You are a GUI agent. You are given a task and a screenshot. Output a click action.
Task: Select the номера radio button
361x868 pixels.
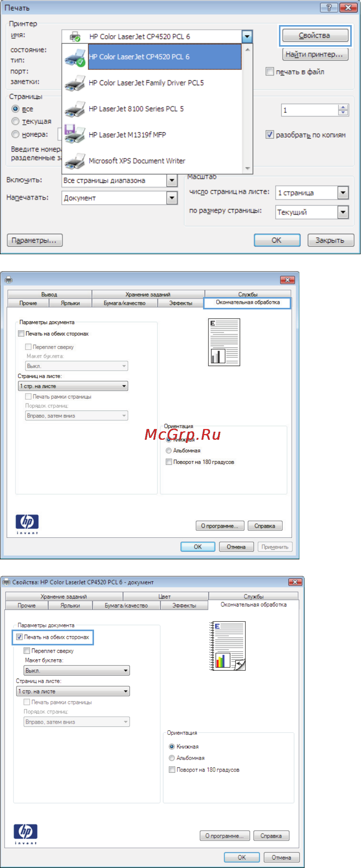pos(15,134)
